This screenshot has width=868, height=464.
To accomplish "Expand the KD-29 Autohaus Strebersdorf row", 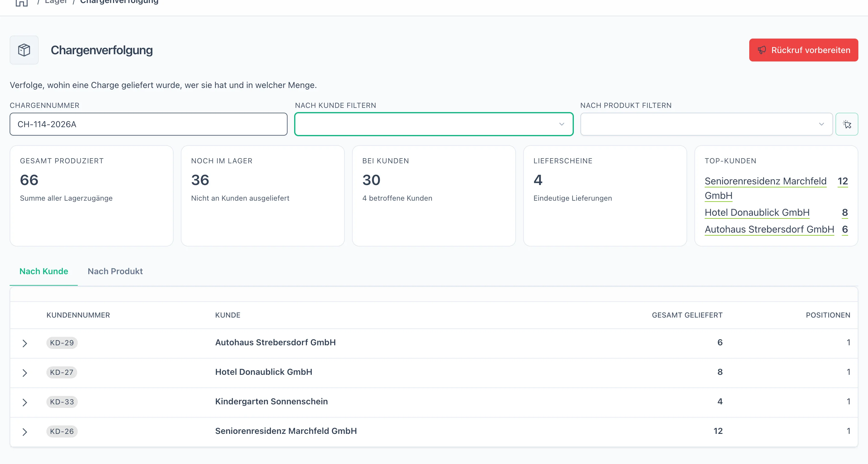I will tap(24, 343).
